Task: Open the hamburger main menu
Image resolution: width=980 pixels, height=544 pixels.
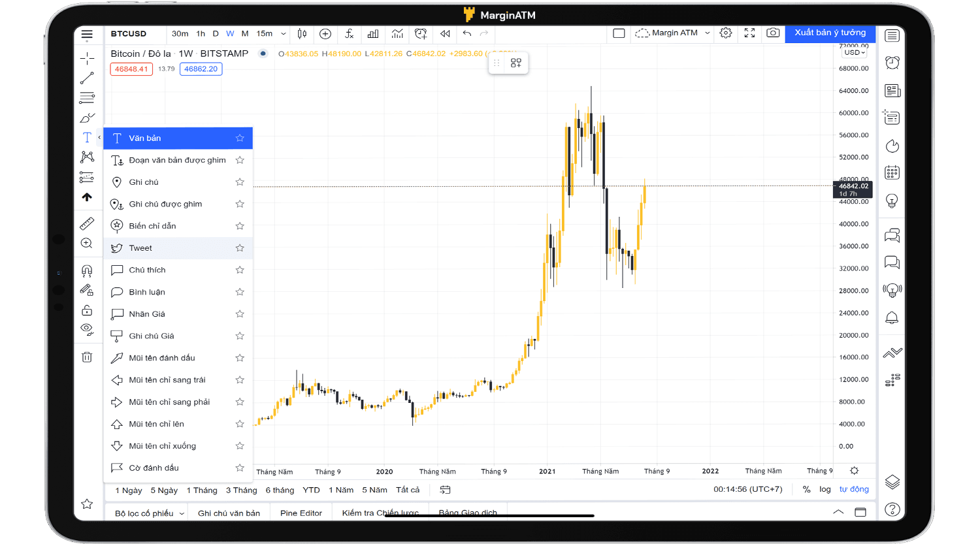Action: (87, 35)
